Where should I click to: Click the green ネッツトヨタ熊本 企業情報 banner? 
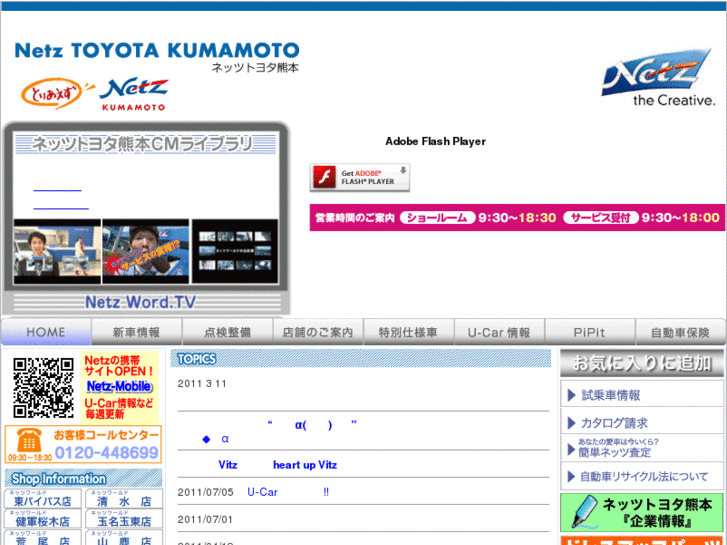pos(642,512)
